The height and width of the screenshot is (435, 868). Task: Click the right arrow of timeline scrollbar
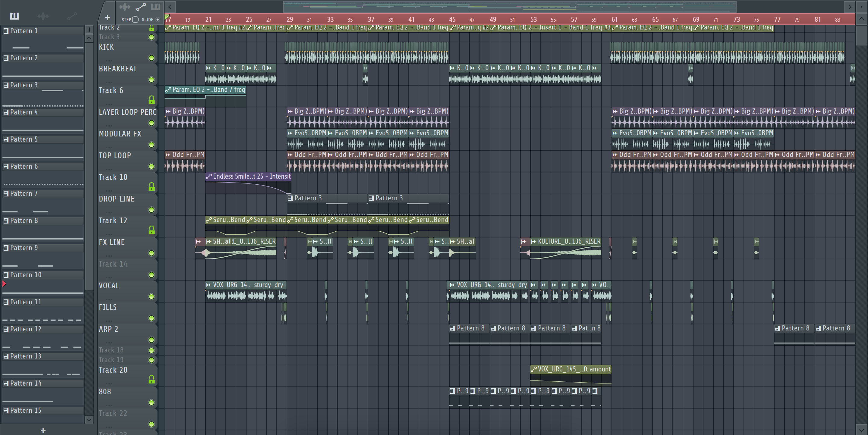[850, 6]
